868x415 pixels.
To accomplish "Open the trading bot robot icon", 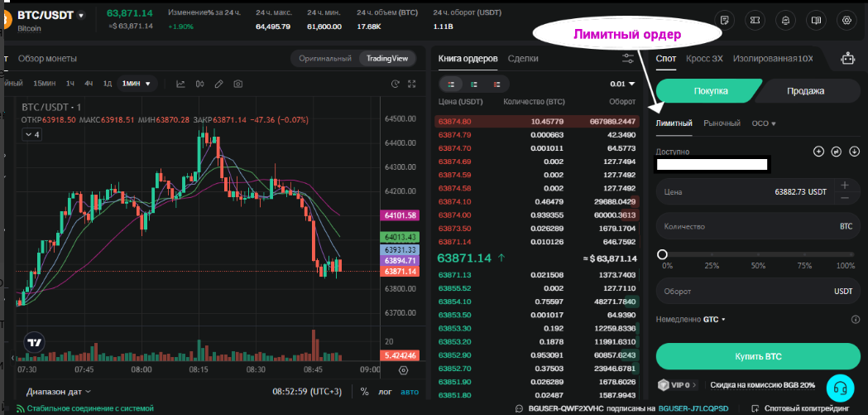I will click(847, 59).
